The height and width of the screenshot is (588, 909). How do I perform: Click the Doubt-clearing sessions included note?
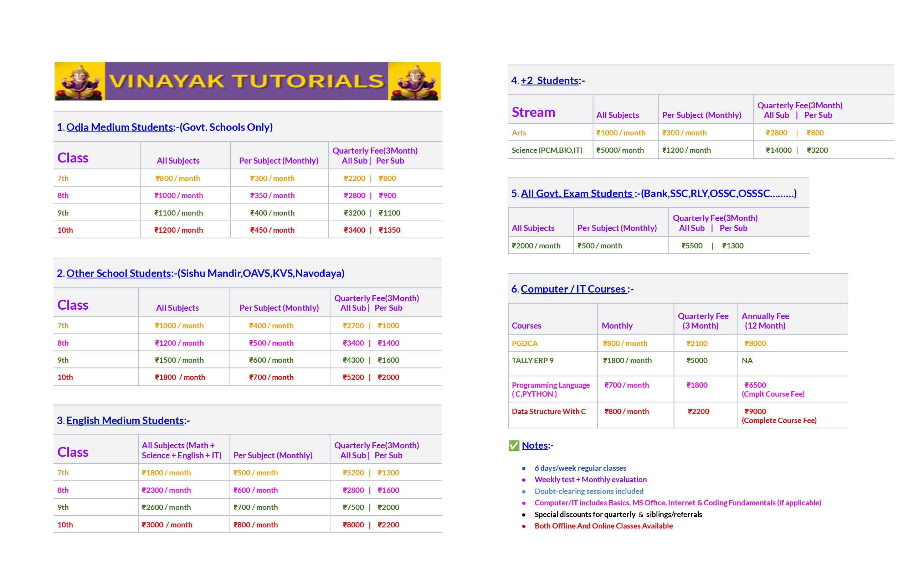589,491
